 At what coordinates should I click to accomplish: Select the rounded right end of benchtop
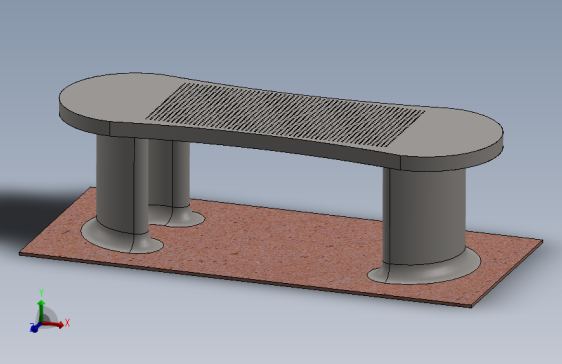coord(452,133)
